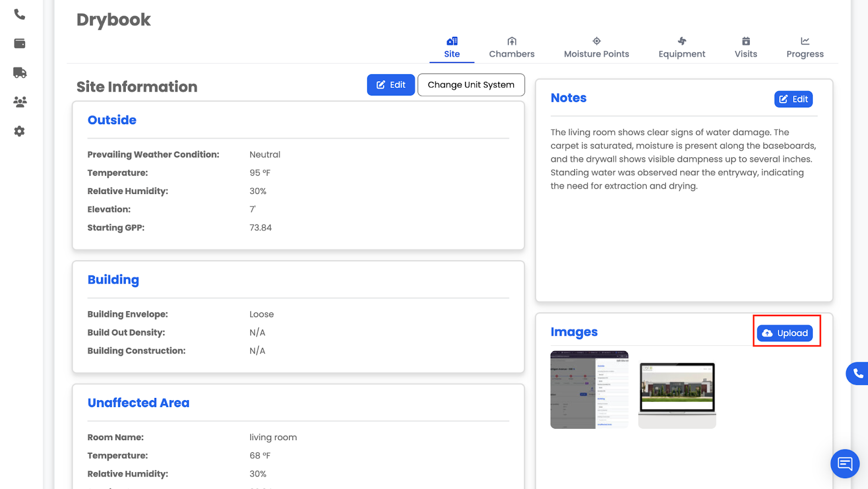Select the Visits tab
This screenshot has width=868, height=489.
coord(745,48)
